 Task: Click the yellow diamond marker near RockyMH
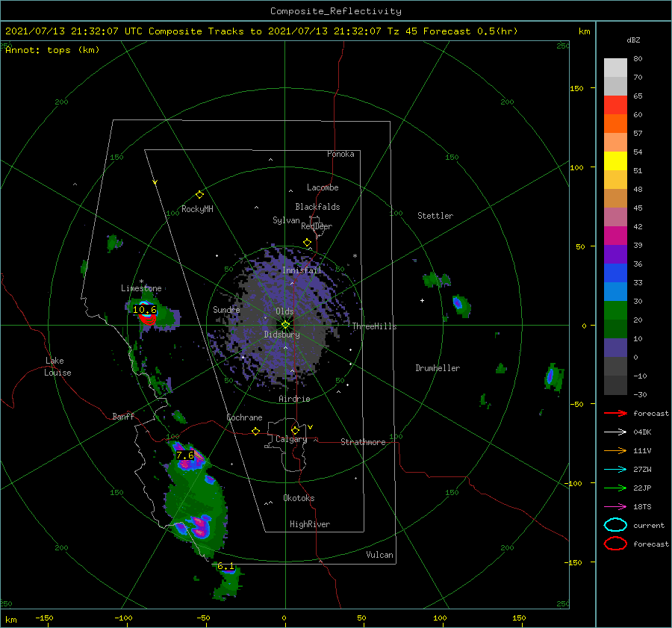click(x=199, y=195)
